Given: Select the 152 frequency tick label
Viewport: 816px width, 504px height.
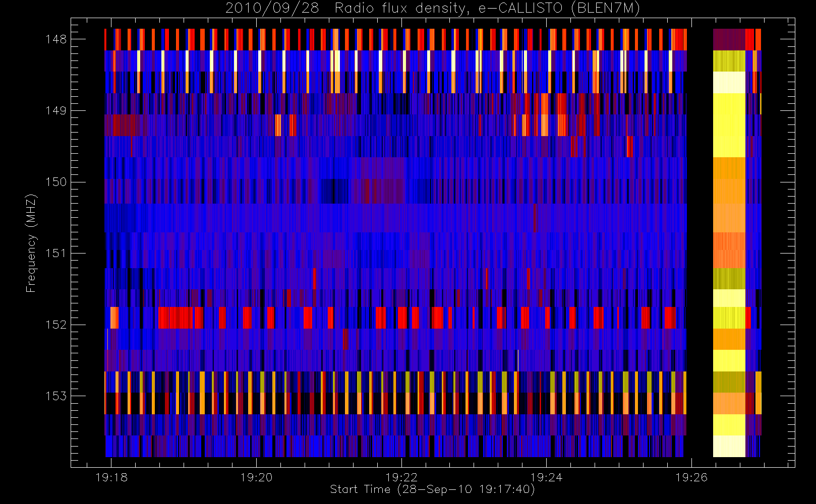Looking at the screenshot, I should tap(55, 325).
